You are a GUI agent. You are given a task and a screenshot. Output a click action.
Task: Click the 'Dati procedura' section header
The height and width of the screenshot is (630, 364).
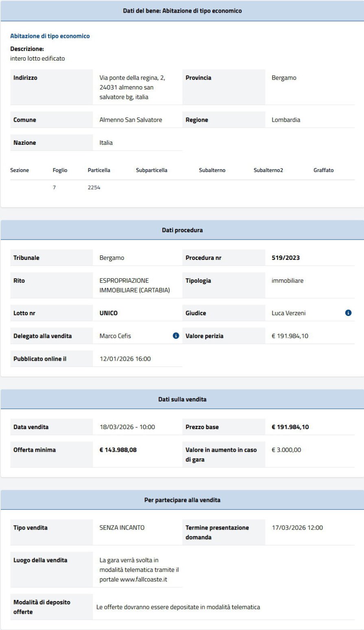tap(182, 230)
